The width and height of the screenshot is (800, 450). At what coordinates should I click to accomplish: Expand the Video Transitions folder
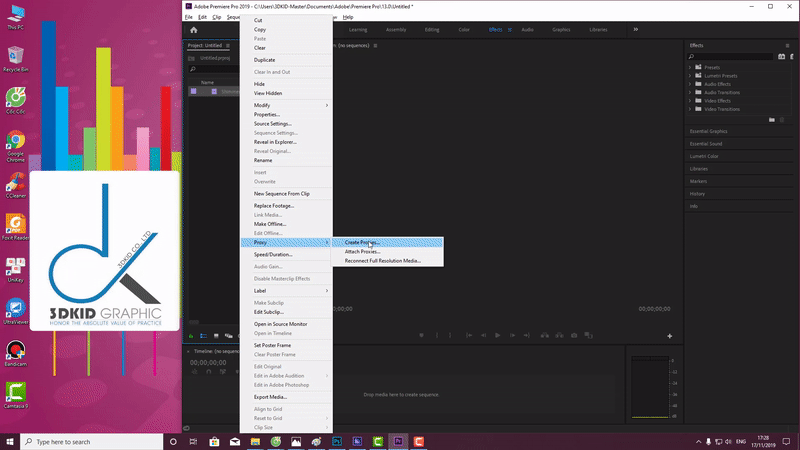(692, 108)
